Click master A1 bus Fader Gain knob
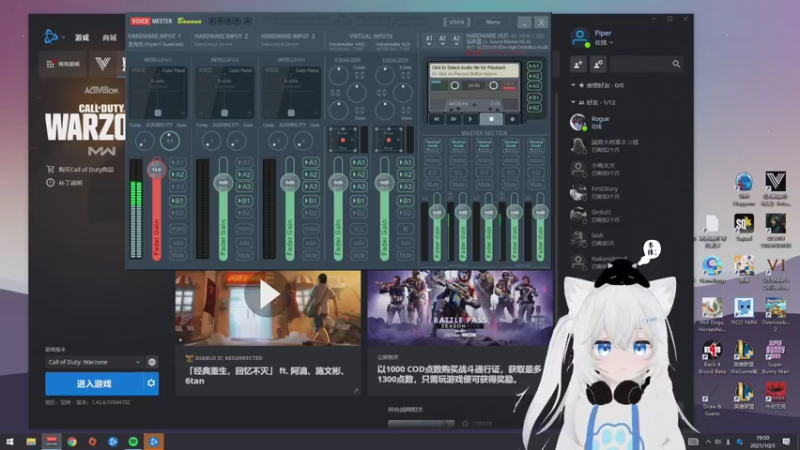Image resolution: width=800 pixels, height=450 pixels. (437, 212)
